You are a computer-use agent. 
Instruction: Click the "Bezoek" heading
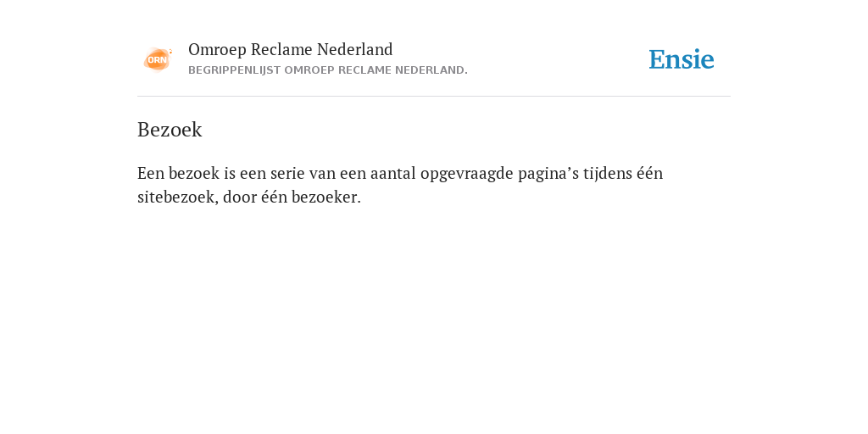170,130
